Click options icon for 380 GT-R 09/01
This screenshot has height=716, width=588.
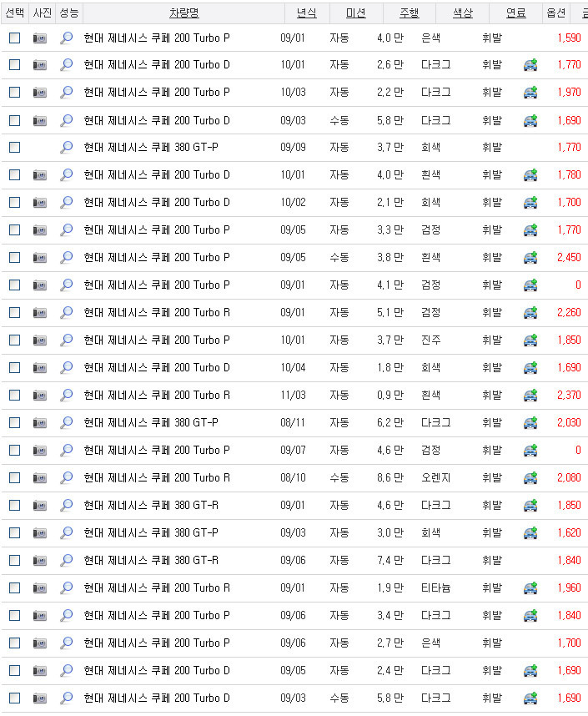530,506
